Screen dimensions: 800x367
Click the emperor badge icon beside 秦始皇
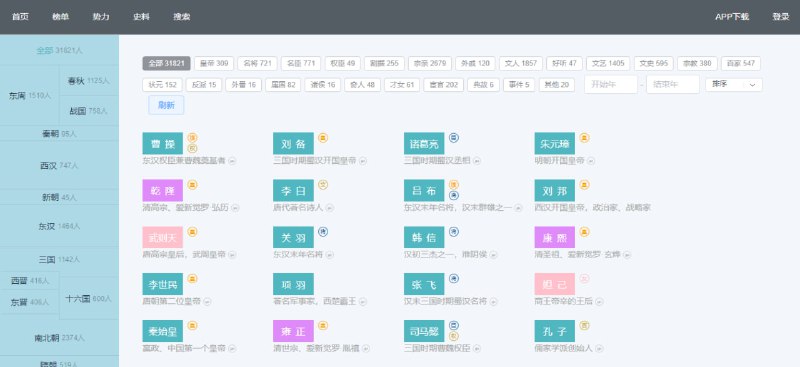point(192,326)
